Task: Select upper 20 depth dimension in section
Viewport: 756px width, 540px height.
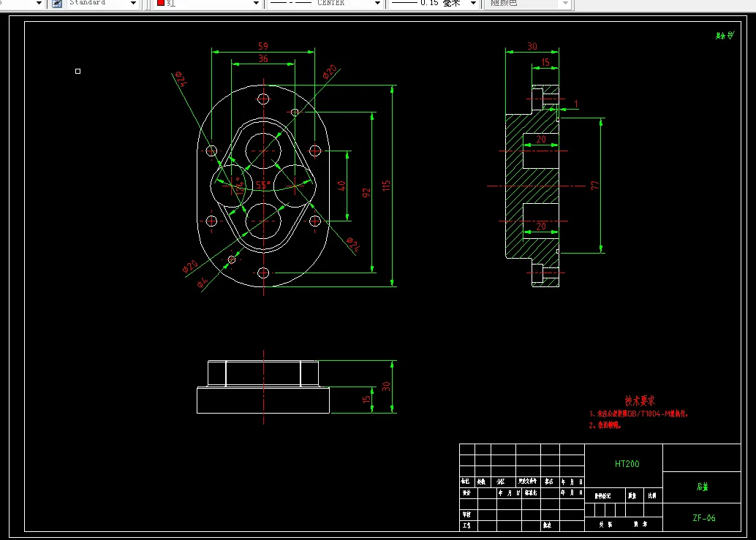Action: click(x=541, y=140)
